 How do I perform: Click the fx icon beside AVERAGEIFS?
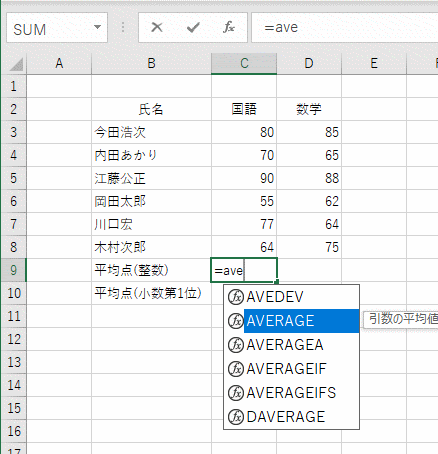coord(236,393)
